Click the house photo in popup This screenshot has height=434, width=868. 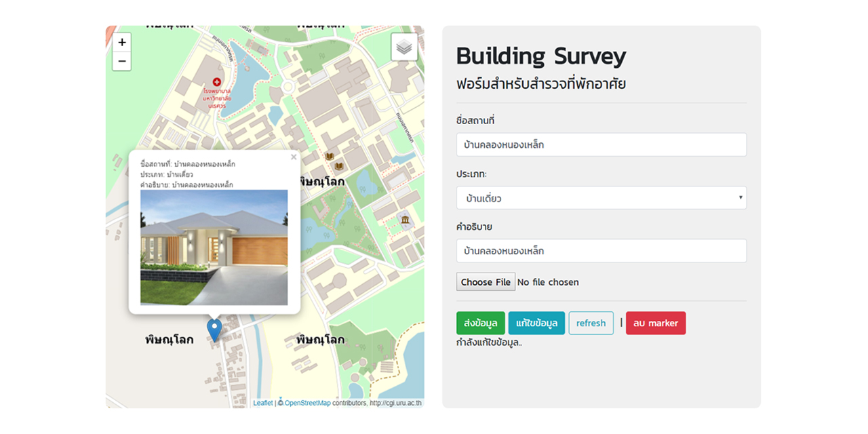tap(214, 248)
